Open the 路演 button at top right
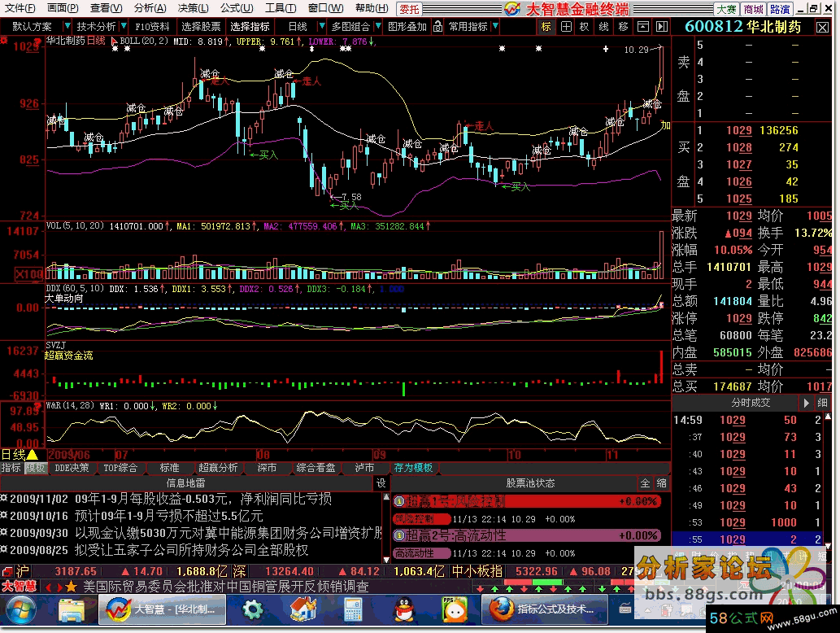840x633 pixels. 780,9
